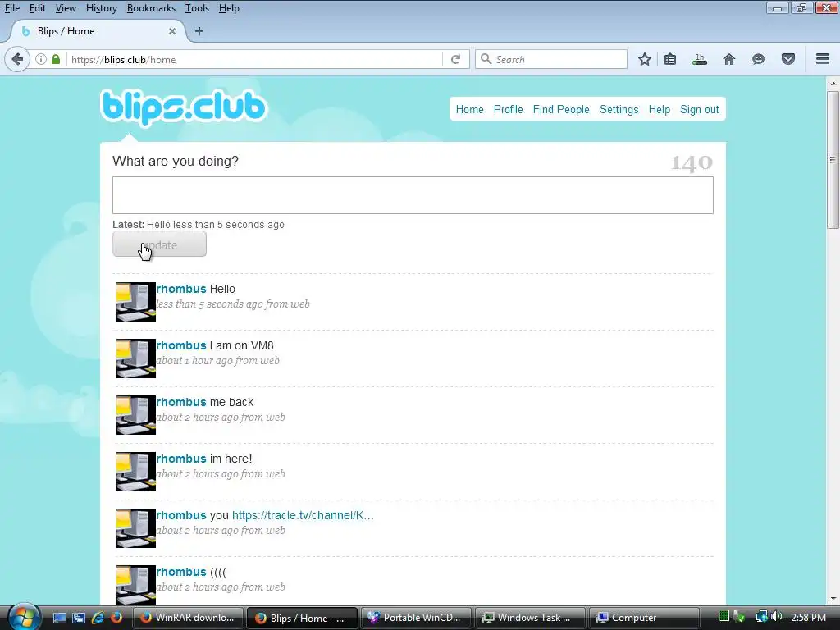Click avatar thumbnail beside me back post
The image size is (840, 630).
(x=136, y=414)
